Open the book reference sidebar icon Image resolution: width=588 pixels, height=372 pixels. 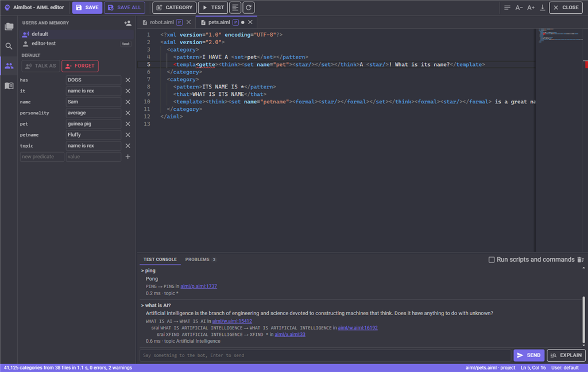[x=9, y=86]
